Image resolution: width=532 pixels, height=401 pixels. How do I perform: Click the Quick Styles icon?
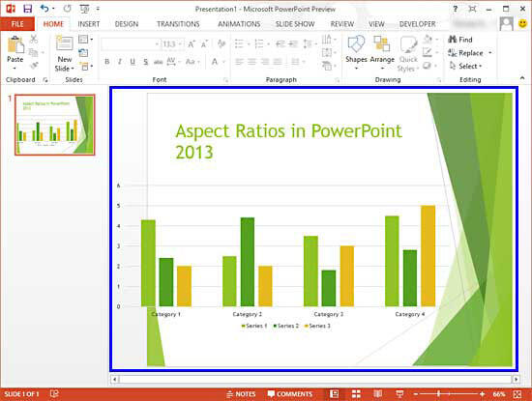(408, 44)
